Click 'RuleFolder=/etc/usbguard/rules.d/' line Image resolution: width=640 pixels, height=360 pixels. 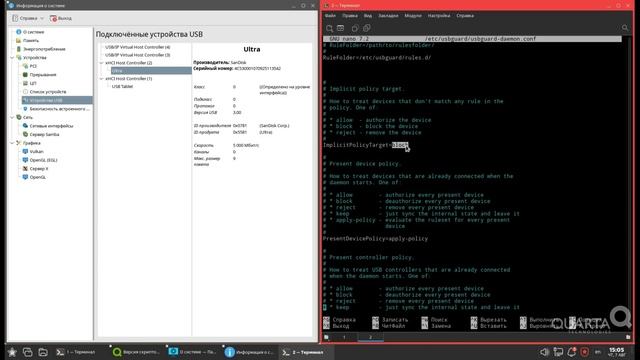(377, 58)
